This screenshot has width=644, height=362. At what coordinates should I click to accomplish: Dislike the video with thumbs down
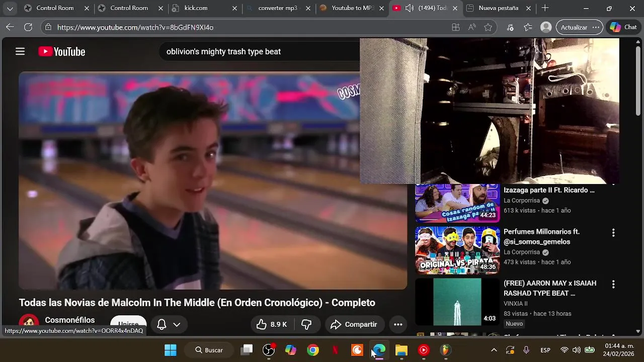[x=306, y=325]
